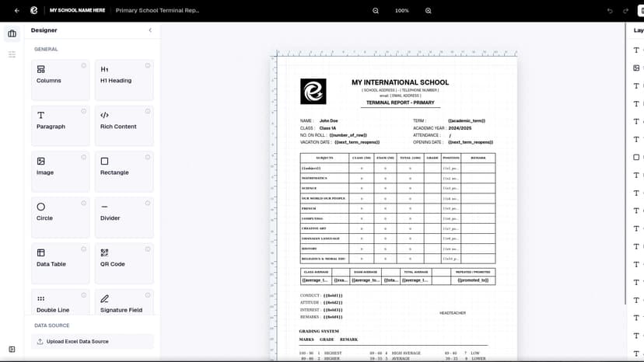Show info for Rectangle element
The height and width of the screenshot is (362, 644).
pos(148,157)
